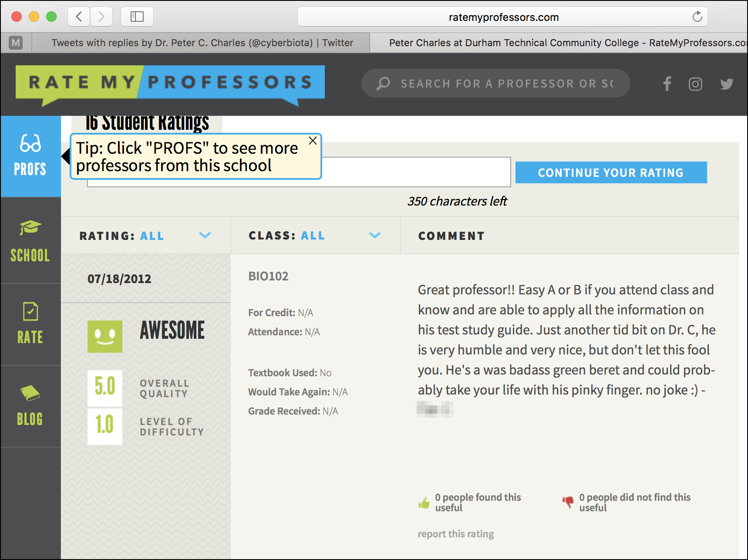Click the search for a professor field
This screenshot has width=748, height=560.
505,84
